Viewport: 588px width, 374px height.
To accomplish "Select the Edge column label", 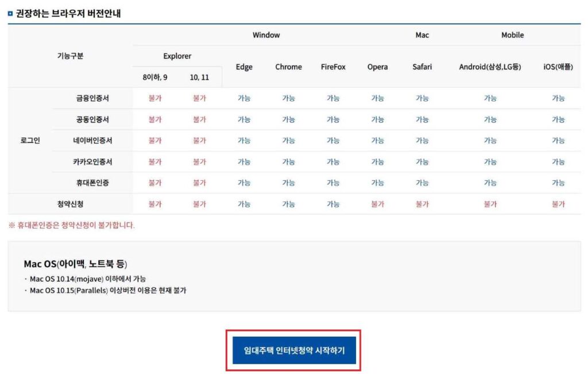I will tap(243, 67).
